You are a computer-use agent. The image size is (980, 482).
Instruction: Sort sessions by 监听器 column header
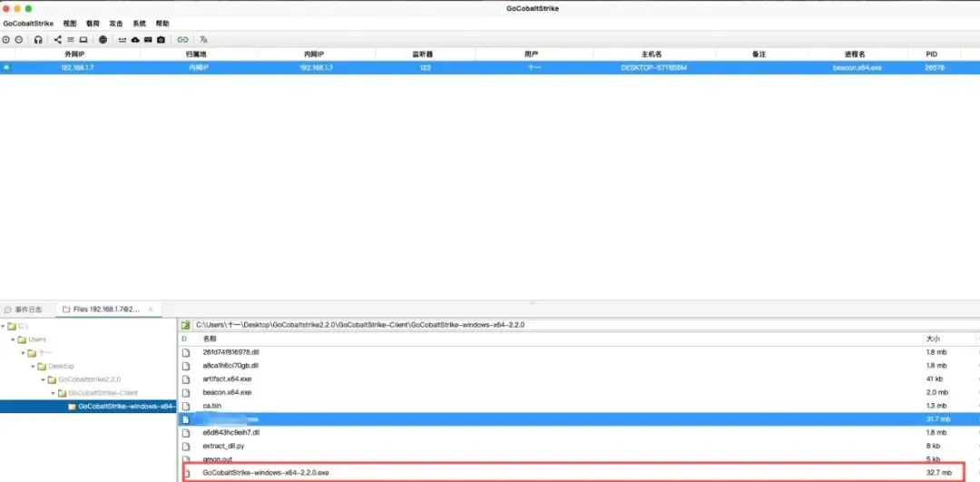[425, 54]
